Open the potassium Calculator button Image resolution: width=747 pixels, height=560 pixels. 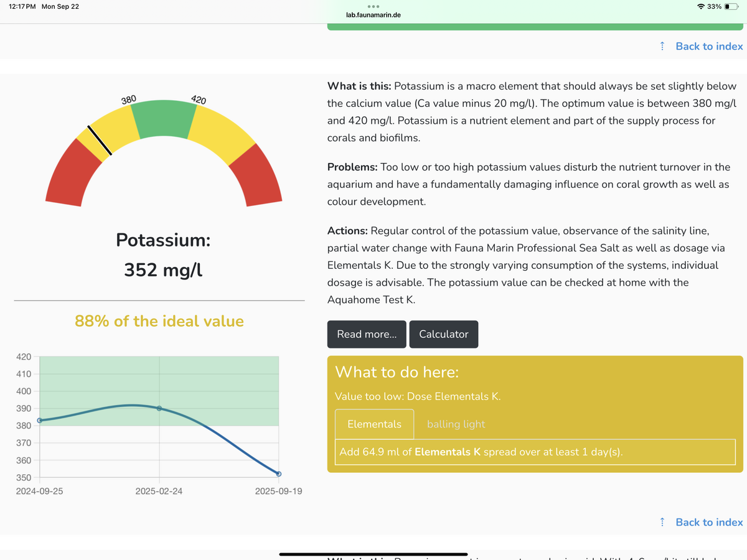pyautogui.click(x=444, y=334)
